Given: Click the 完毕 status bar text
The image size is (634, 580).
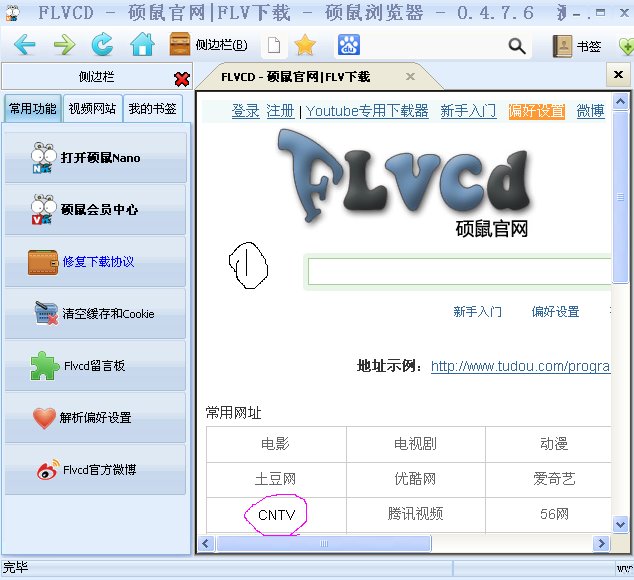Looking at the screenshot, I should pyautogui.click(x=15, y=567).
